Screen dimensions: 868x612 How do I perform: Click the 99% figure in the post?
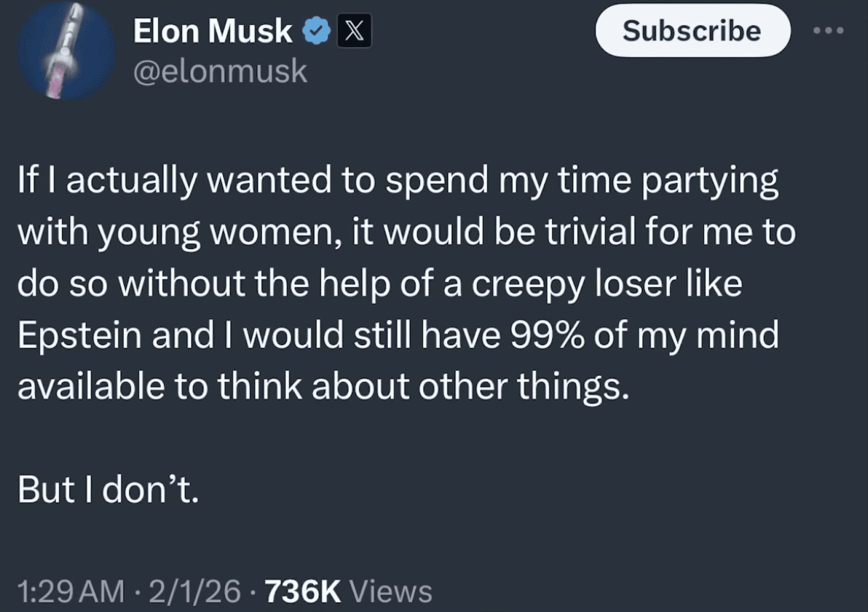[547, 335]
